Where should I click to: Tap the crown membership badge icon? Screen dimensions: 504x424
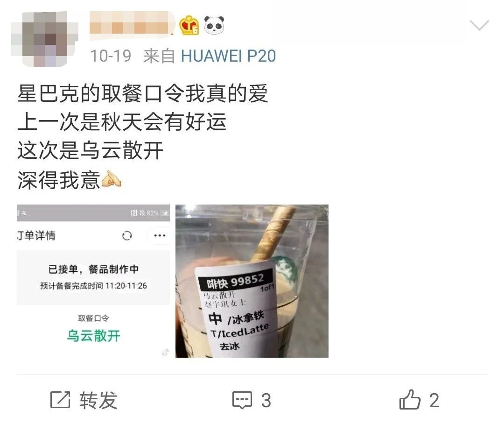point(189,25)
